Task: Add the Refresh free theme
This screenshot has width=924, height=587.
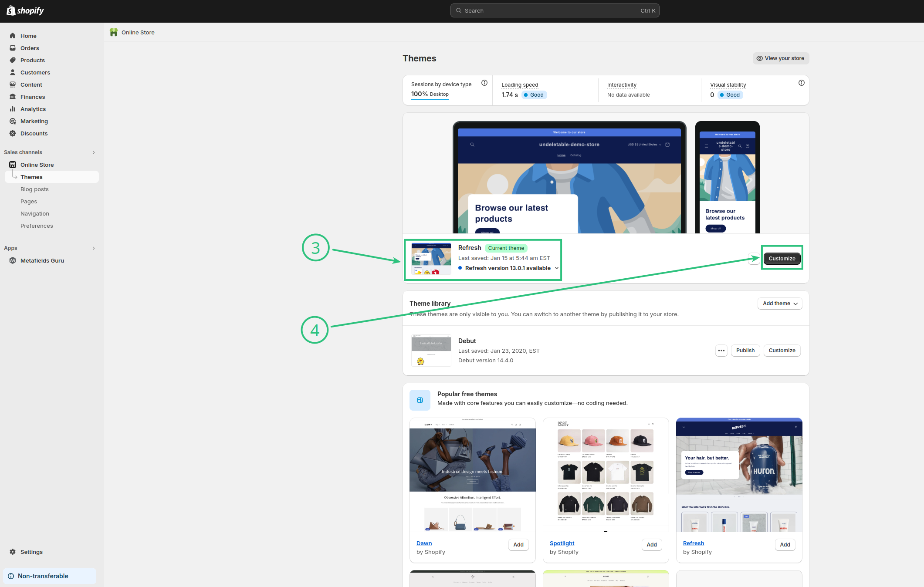Action: pyautogui.click(x=785, y=545)
